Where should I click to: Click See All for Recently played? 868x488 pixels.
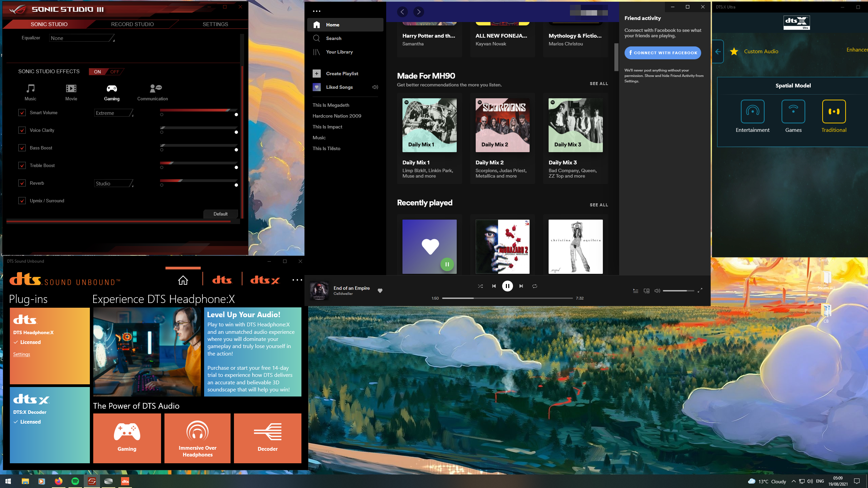(x=599, y=205)
